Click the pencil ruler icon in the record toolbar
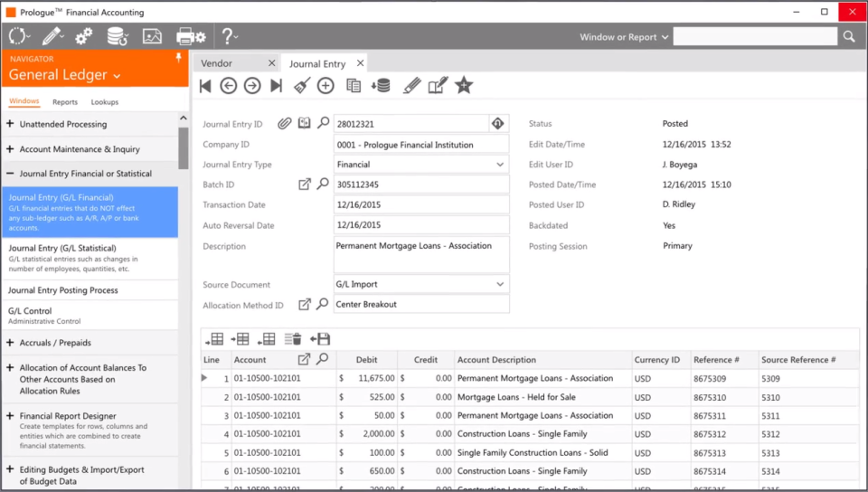 [411, 86]
